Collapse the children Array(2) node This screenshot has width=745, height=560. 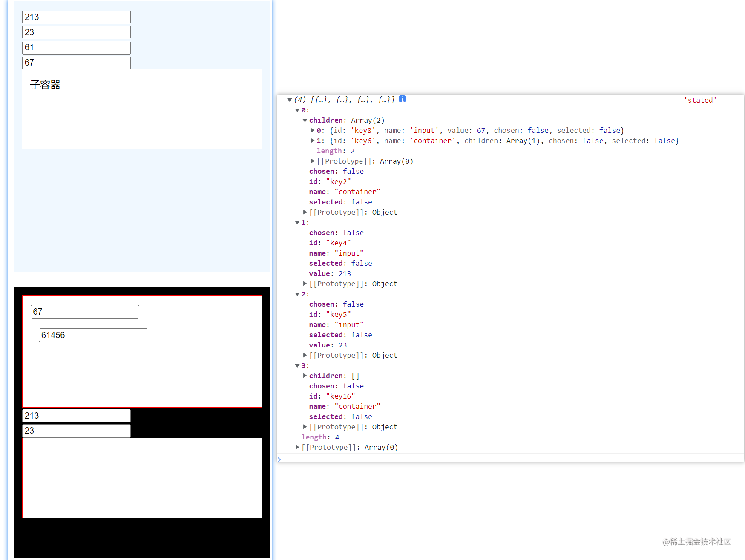click(x=305, y=121)
